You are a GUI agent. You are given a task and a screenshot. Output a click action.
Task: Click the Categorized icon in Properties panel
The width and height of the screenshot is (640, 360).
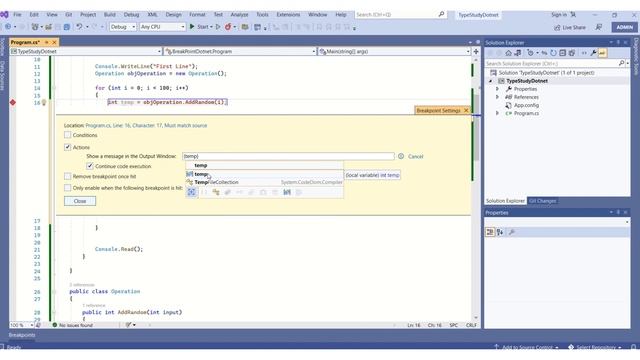tap(490, 232)
